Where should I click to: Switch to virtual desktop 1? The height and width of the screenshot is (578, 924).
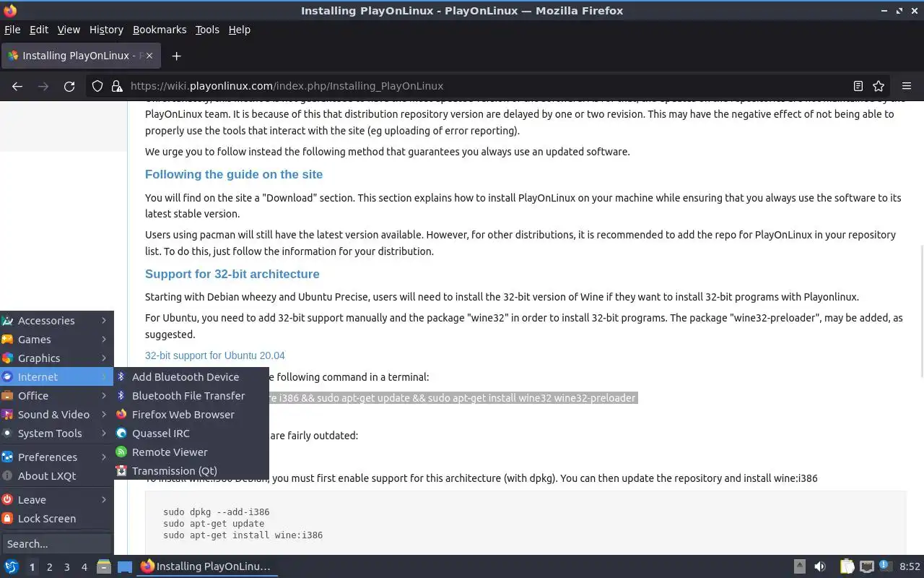point(32,567)
